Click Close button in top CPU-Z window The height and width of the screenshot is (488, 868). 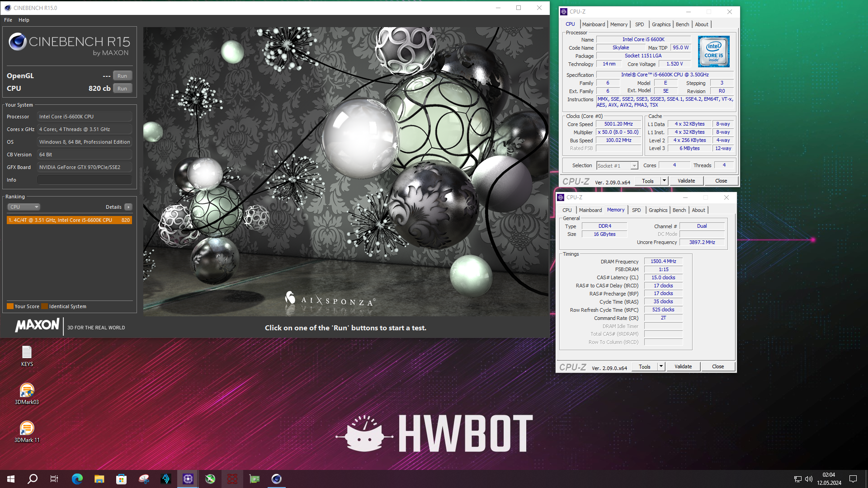[x=721, y=181]
